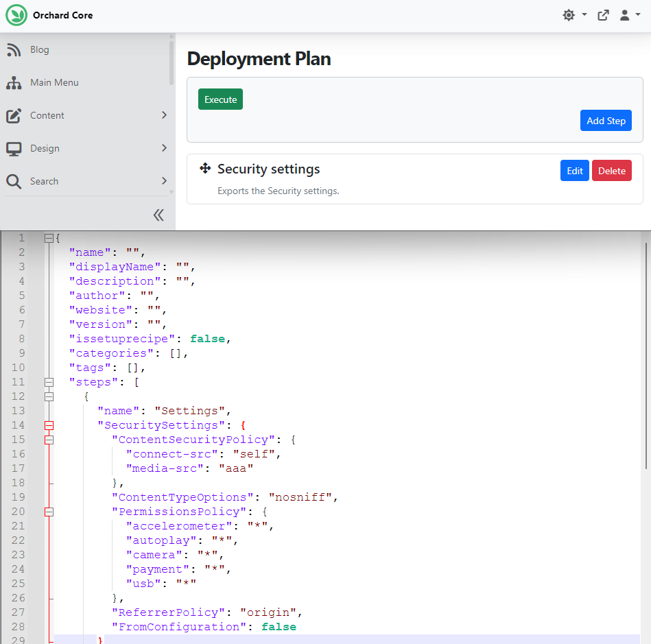The height and width of the screenshot is (644, 651).
Task: Click the move handle of Security settings
Action: pyautogui.click(x=205, y=168)
